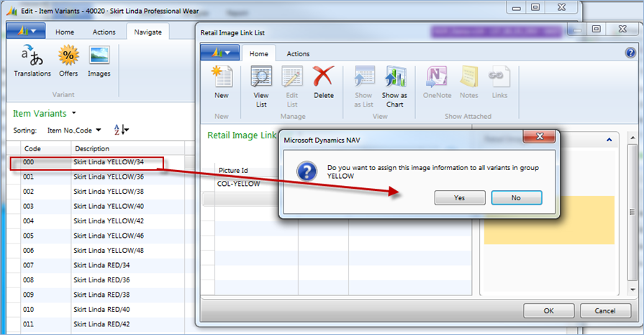
Task: Select Home tab in Retail Image Link List
Action: pyautogui.click(x=259, y=53)
